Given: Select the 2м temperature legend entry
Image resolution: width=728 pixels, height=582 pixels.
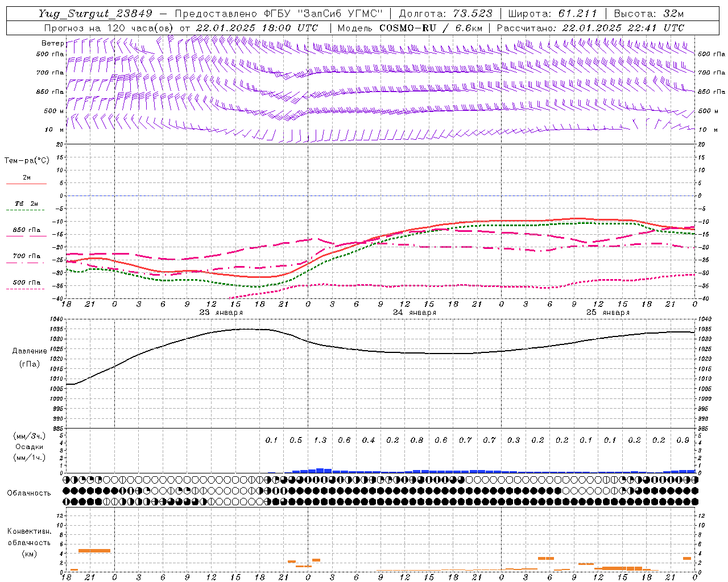Looking at the screenshot, I should [27, 177].
